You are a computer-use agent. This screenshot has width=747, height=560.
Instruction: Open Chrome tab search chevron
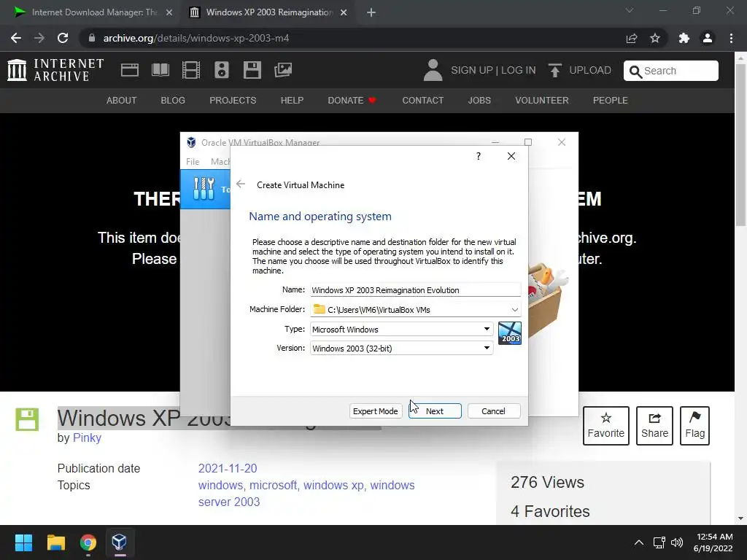[x=630, y=10]
